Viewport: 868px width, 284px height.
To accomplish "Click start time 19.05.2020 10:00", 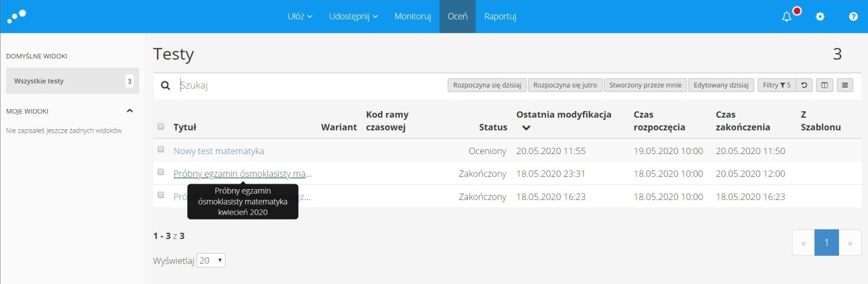I will (668, 151).
